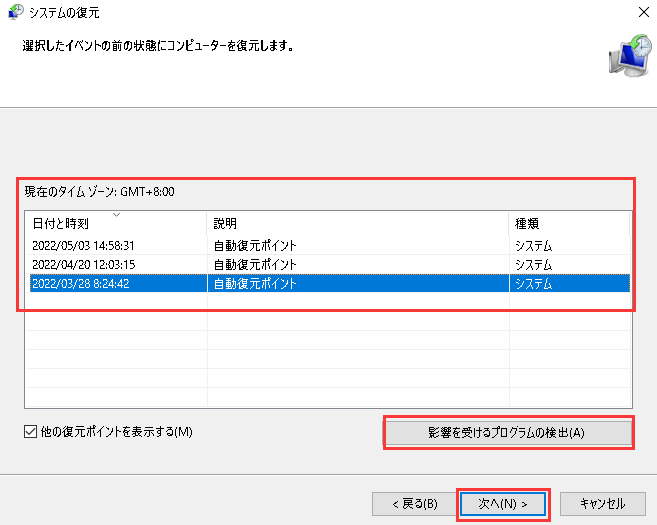Go back with the 戻る(B) button
657x525 pixels.
pyautogui.click(x=415, y=504)
